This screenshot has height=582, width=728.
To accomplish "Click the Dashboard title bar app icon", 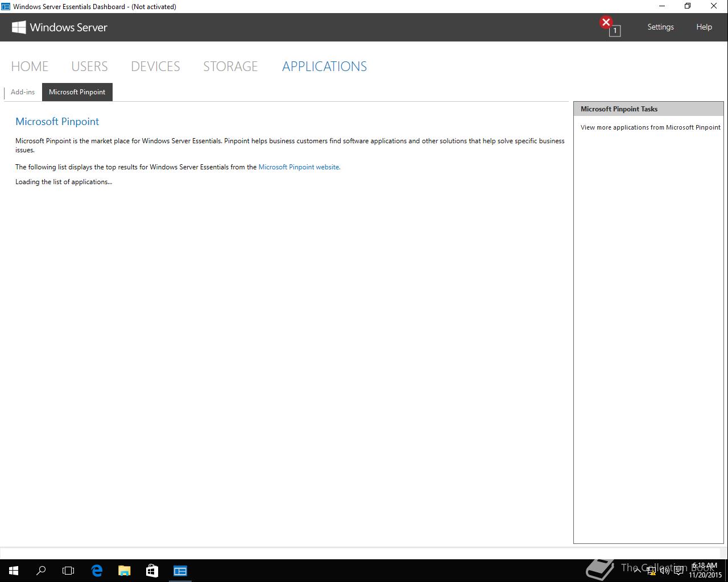I will (x=6, y=6).
